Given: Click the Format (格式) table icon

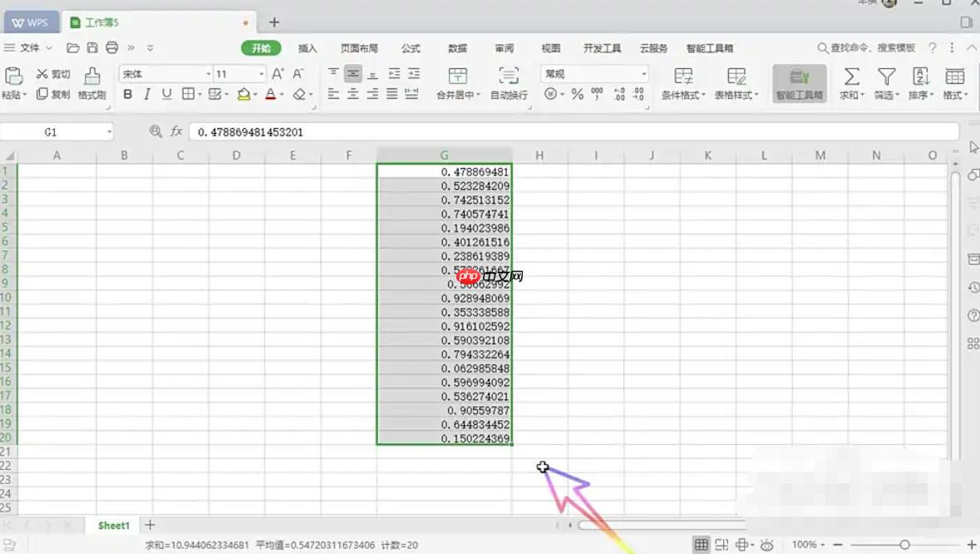Looking at the screenshot, I should click(955, 77).
